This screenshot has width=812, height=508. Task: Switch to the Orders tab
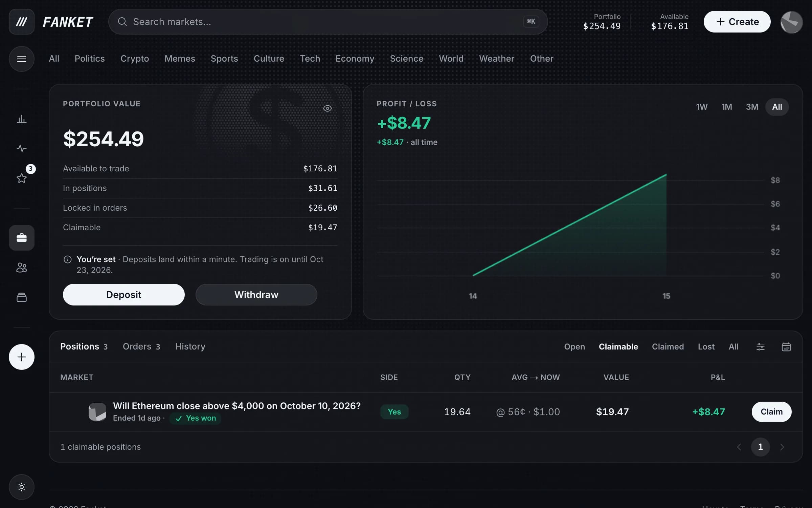(141, 346)
